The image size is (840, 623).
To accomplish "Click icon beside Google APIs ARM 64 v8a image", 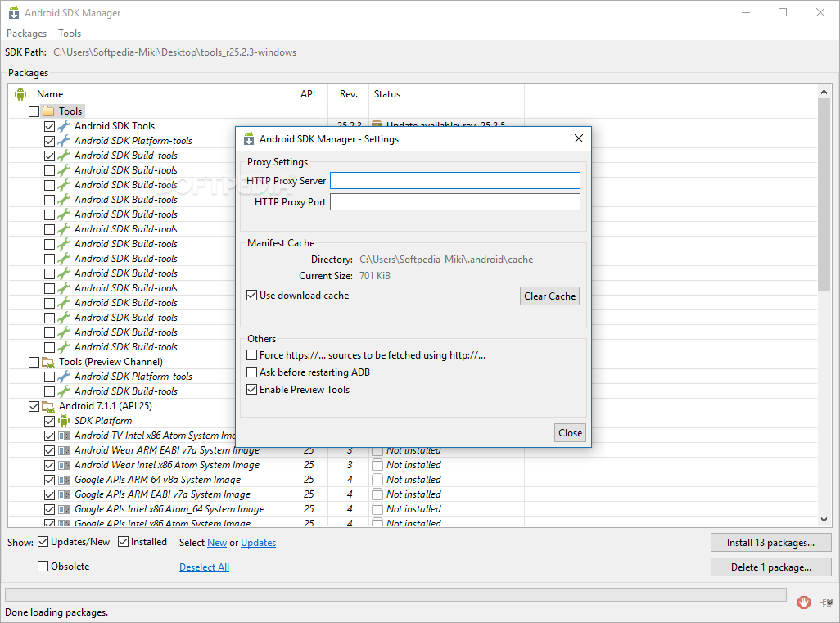I will pos(64,480).
